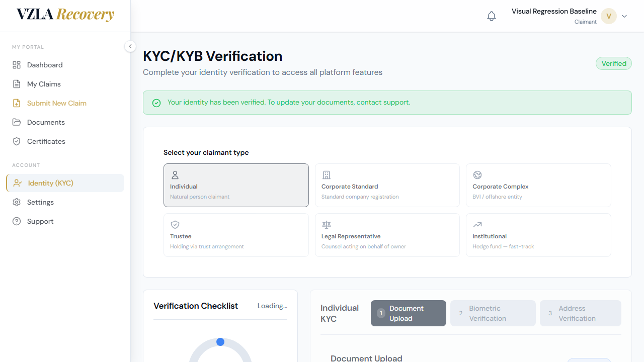The image size is (644, 362).
Task: Select Trustee claimant type
Action: (x=236, y=235)
